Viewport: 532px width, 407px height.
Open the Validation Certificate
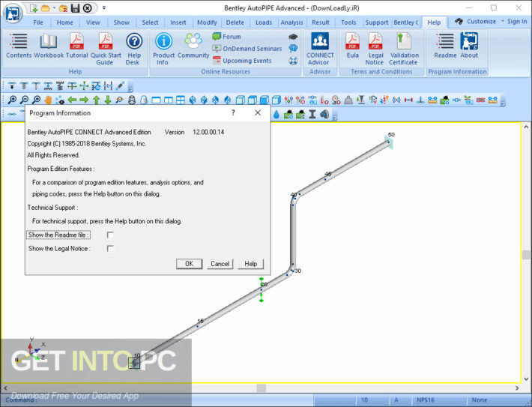404,49
